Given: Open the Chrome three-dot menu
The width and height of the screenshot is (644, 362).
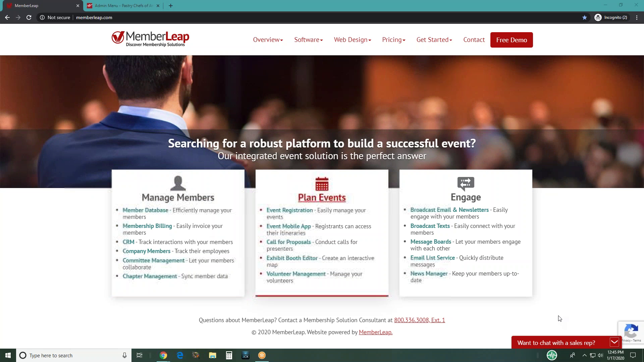Looking at the screenshot, I should tap(637, 17).
